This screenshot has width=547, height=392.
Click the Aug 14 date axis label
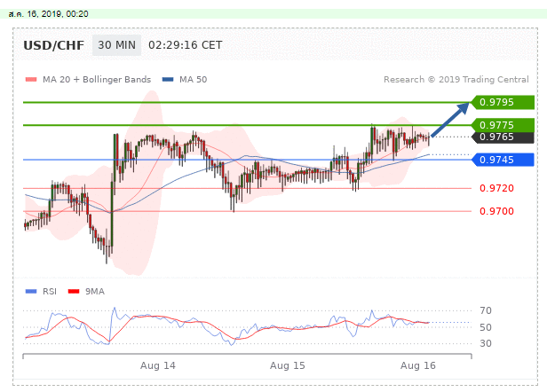coord(158,365)
